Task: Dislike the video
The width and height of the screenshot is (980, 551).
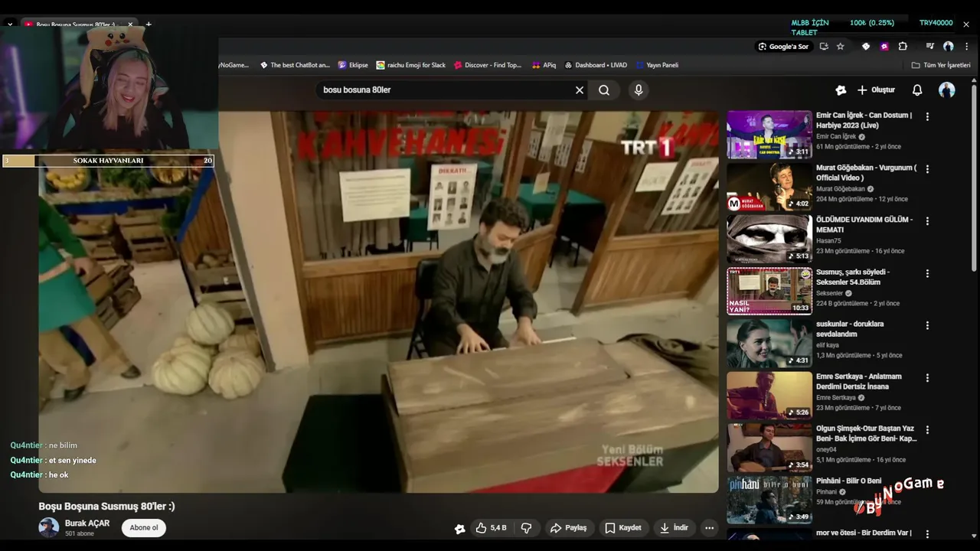Action: click(527, 528)
